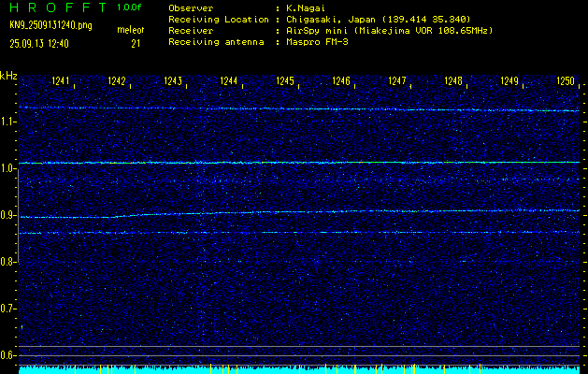Screen dimensions: 588x374
Task: Click the meteor count value 21
Action: (x=136, y=44)
